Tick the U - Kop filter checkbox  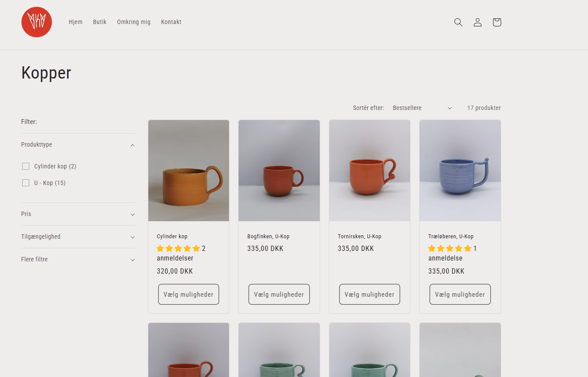click(x=26, y=183)
